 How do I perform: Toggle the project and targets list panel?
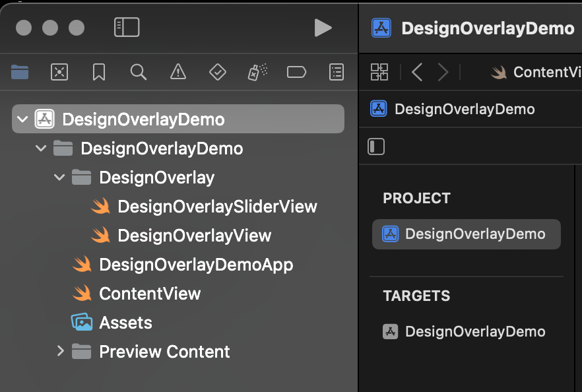[376, 147]
